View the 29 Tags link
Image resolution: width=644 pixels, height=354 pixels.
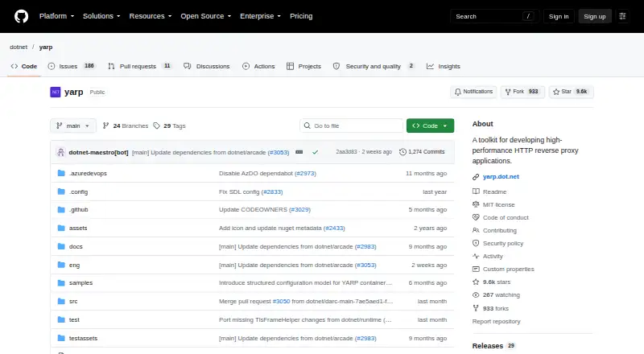[170, 126]
